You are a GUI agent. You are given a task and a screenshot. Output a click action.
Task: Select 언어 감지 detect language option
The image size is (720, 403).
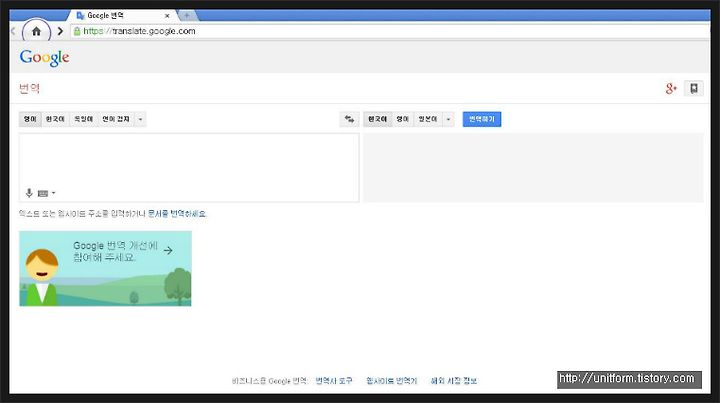coord(116,119)
